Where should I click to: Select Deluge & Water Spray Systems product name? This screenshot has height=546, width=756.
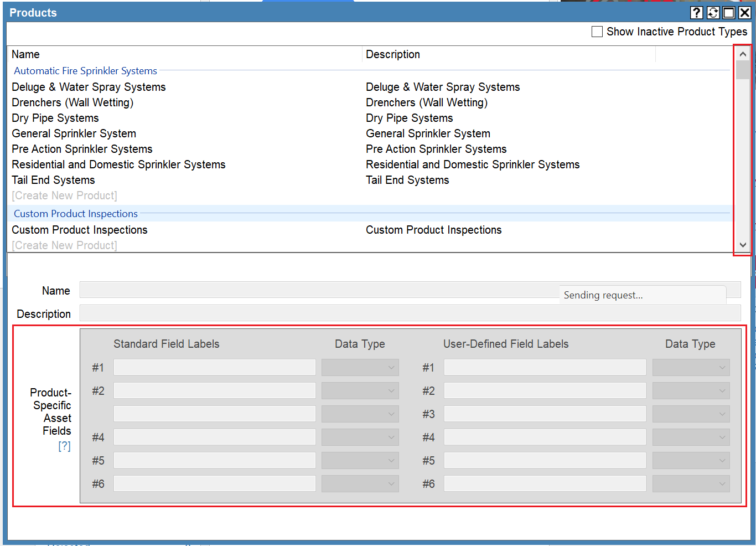coord(89,87)
